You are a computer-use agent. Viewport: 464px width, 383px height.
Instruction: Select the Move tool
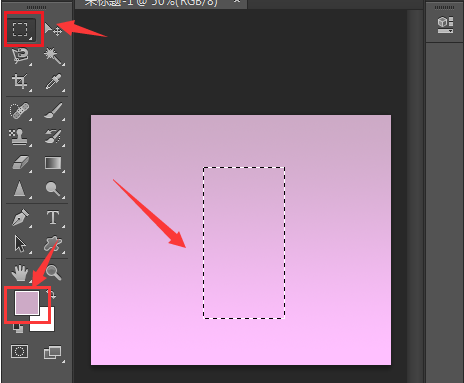click(x=53, y=29)
